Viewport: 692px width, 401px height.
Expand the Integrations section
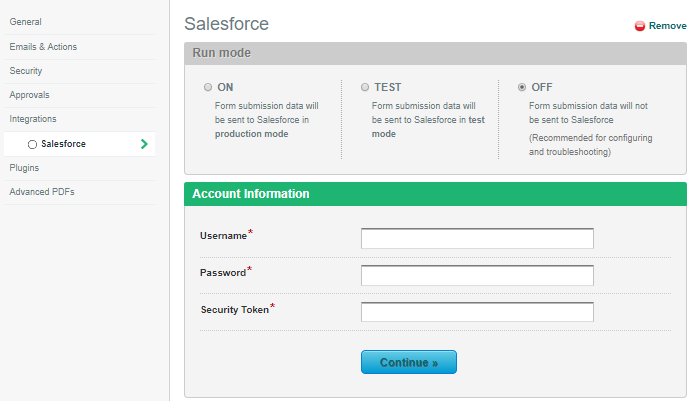pos(33,119)
